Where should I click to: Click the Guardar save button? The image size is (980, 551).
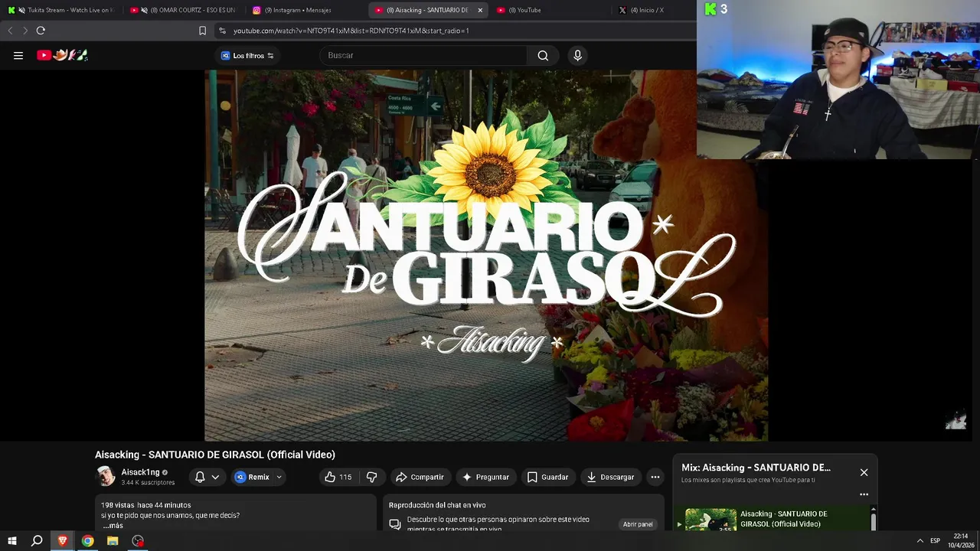click(x=547, y=477)
